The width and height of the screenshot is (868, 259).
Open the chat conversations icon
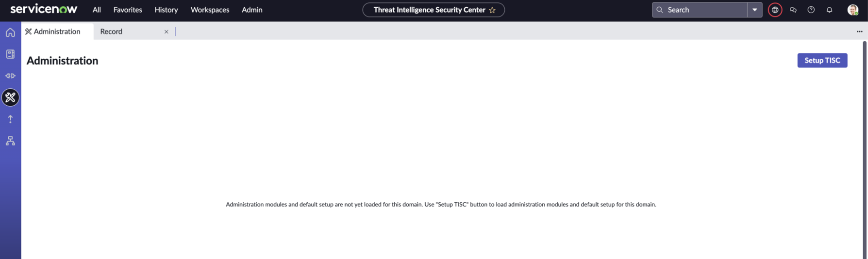click(x=793, y=10)
